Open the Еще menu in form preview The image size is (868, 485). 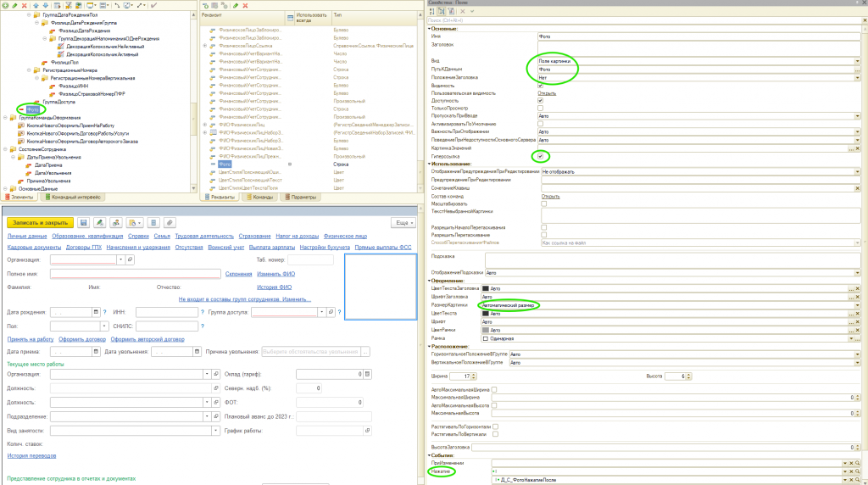pos(404,222)
